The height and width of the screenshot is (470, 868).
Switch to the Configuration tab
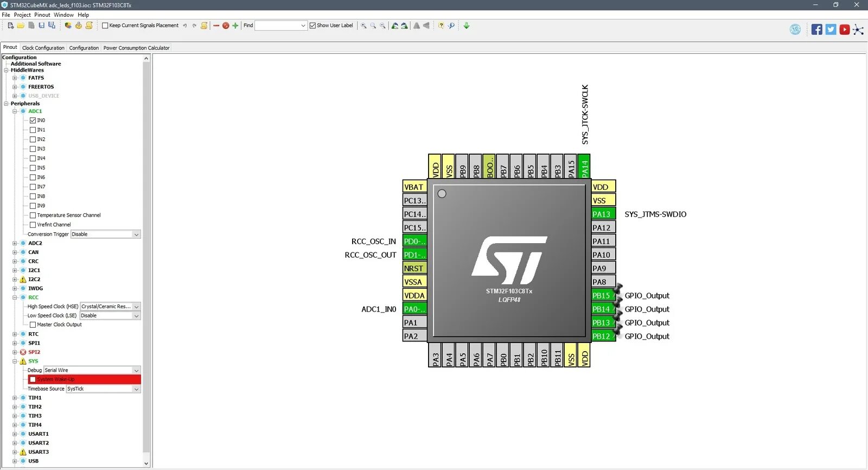[x=84, y=48]
